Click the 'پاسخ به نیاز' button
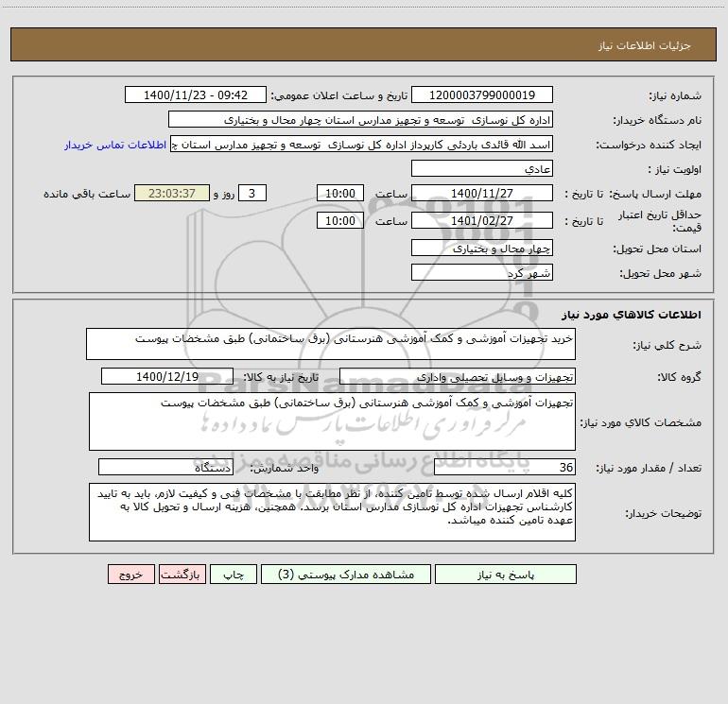Screen dimensions: 728x704 506,575
